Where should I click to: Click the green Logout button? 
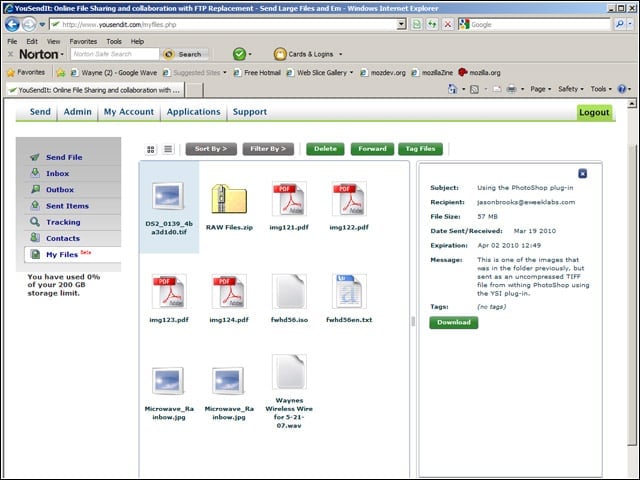[x=594, y=112]
